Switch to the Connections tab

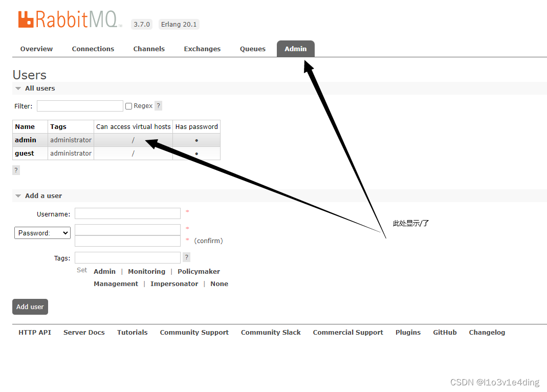(x=93, y=49)
